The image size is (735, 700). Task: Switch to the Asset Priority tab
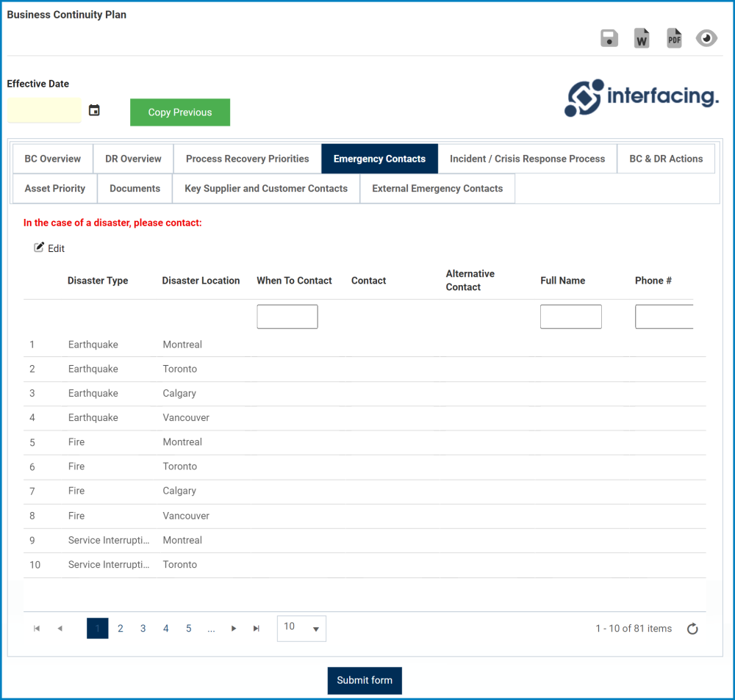point(55,188)
